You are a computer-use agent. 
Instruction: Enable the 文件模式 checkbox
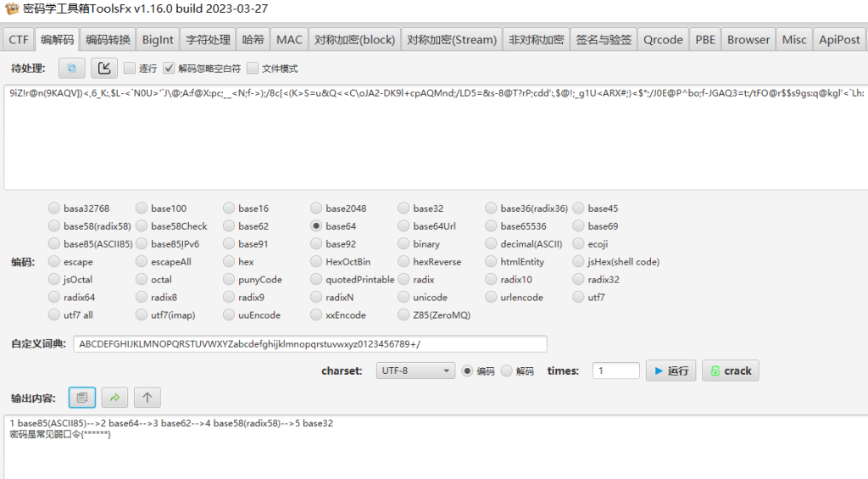[253, 69]
